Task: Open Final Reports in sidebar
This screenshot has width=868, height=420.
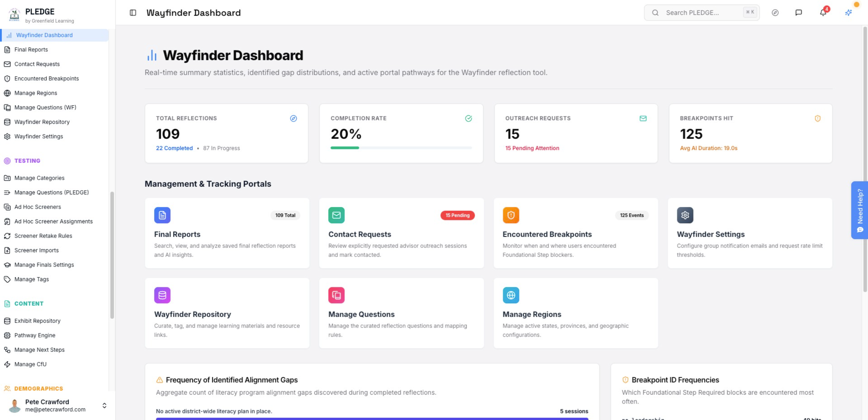Action: 55,49
